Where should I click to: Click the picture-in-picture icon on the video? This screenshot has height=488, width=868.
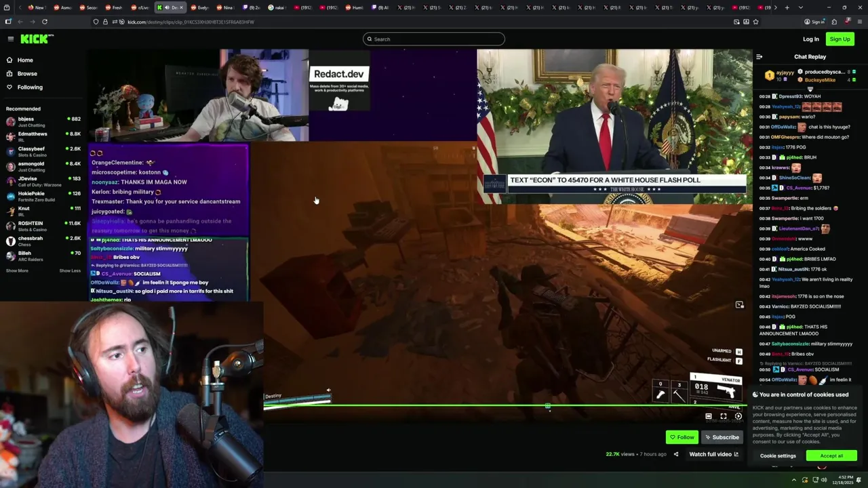(740, 305)
